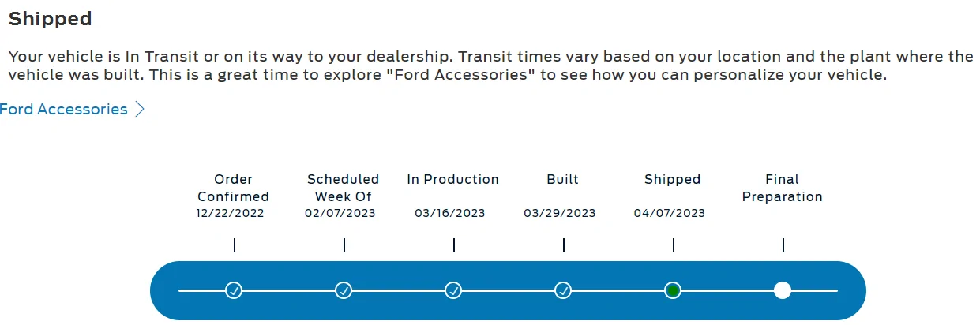Select the white Final Preparation dot

pos(783,290)
